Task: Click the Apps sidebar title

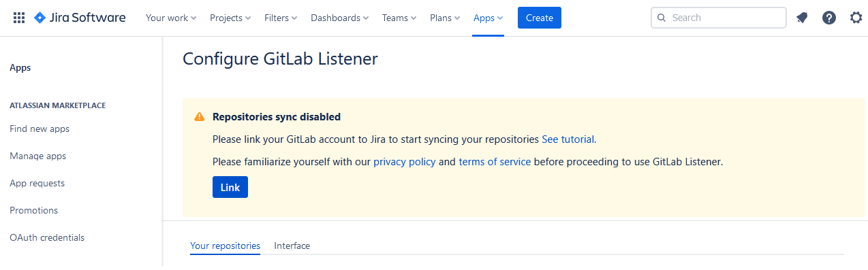Action: 20,68
